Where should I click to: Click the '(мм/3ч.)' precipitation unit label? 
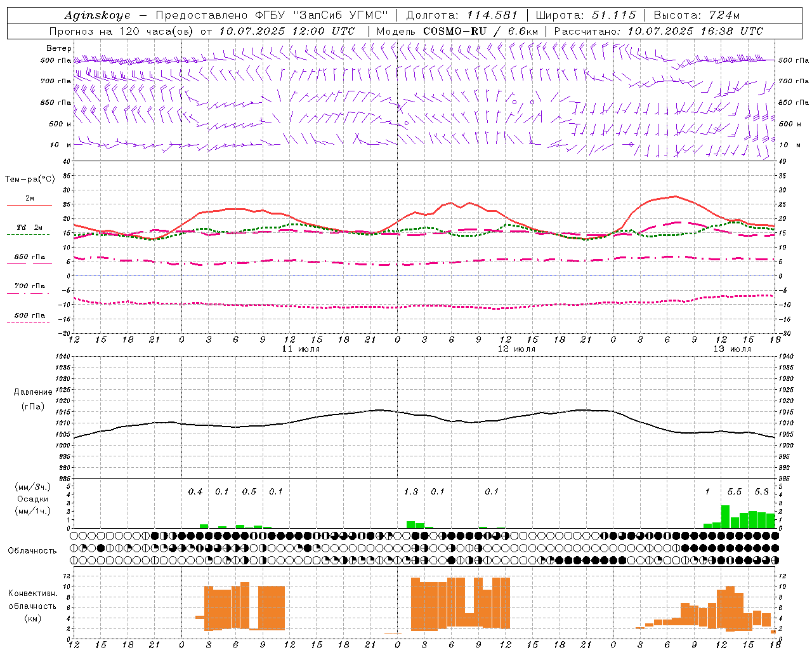pyautogui.click(x=33, y=487)
